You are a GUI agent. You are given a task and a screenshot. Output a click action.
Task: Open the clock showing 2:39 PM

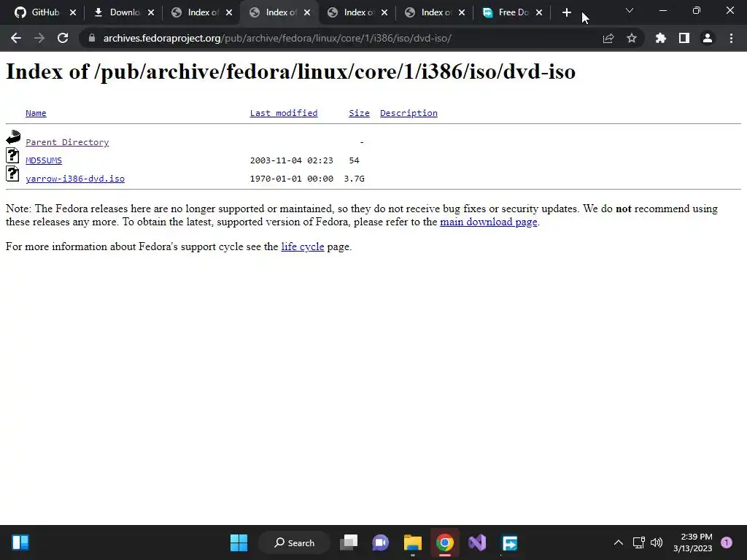pyautogui.click(x=693, y=542)
